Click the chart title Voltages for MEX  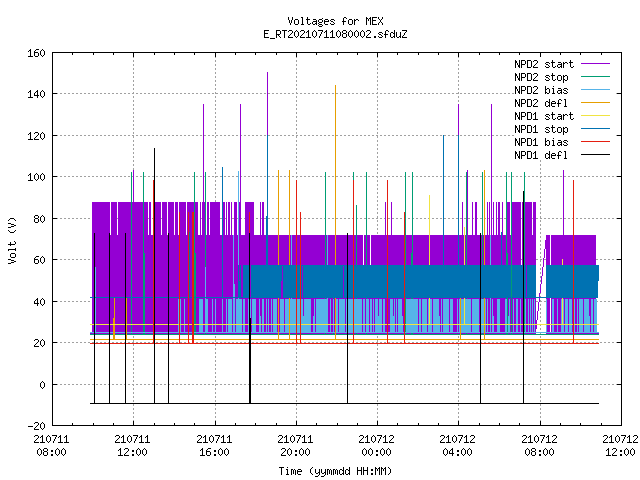coord(336,21)
